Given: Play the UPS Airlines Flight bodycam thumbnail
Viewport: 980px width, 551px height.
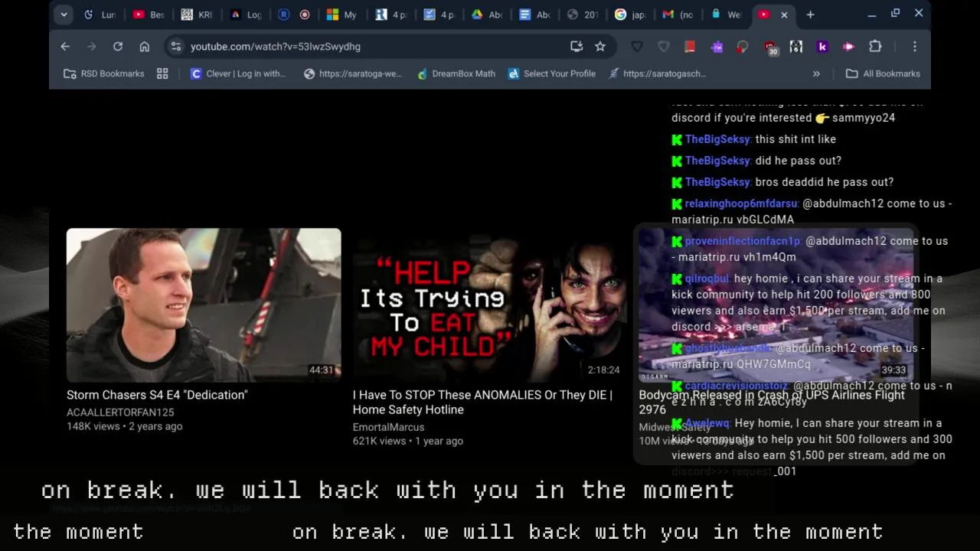Looking at the screenshot, I should pyautogui.click(x=776, y=305).
